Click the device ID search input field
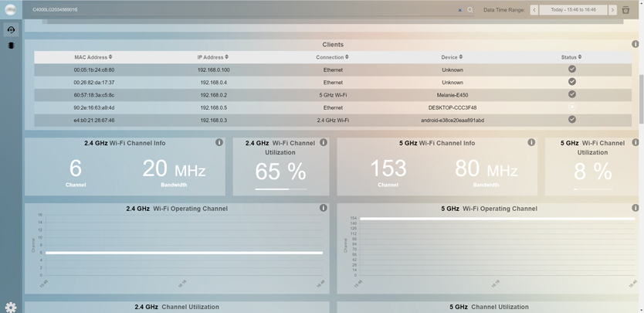 [x=232, y=10]
